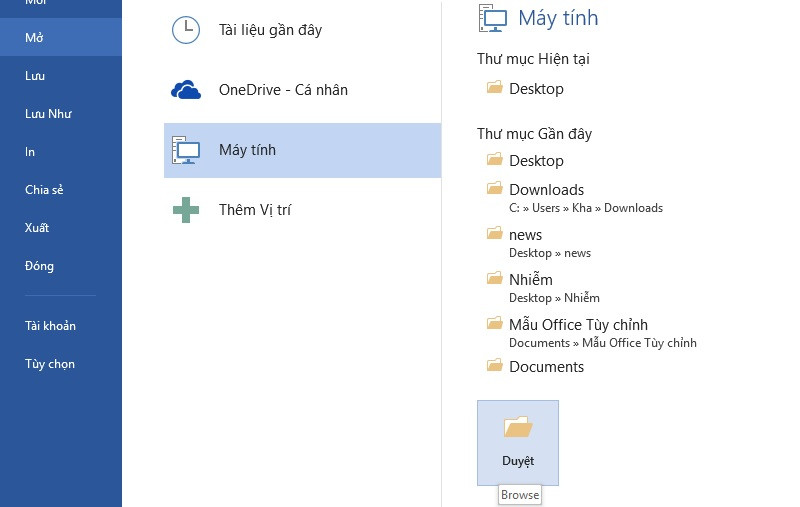Open the In print page
The image size is (800, 507).
[30, 152]
